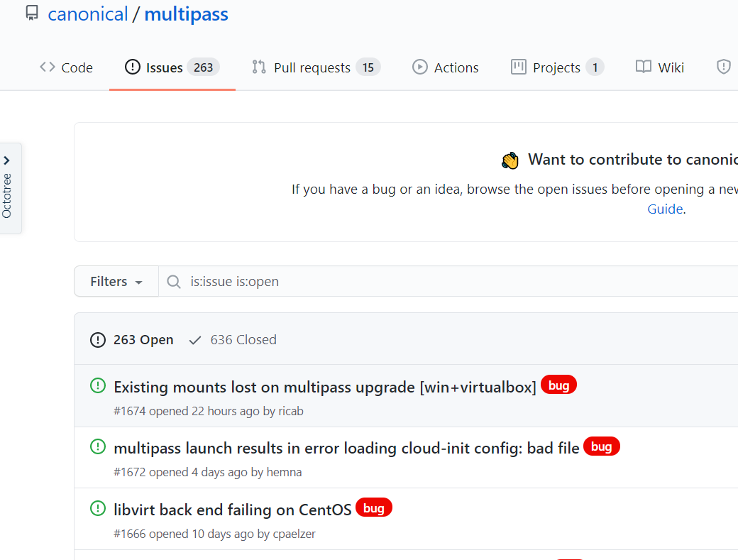This screenshot has width=738, height=560.
Task: Click the Security shield icon
Action: pos(723,67)
